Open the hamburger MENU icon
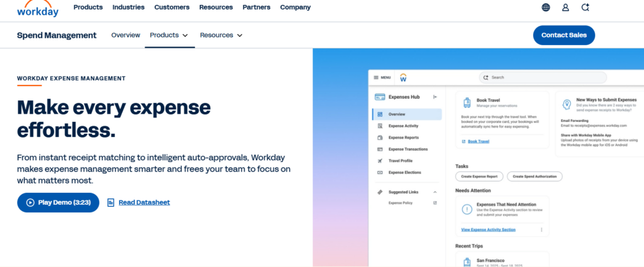Screen dimensions: 644x267 click(376, 77)
